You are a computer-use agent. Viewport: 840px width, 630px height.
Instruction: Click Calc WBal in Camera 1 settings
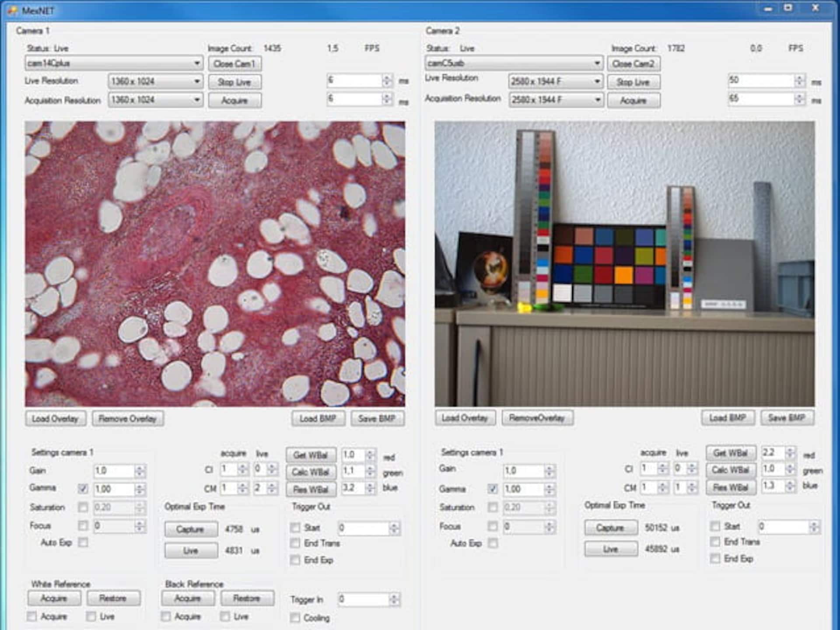click(311, 472)
